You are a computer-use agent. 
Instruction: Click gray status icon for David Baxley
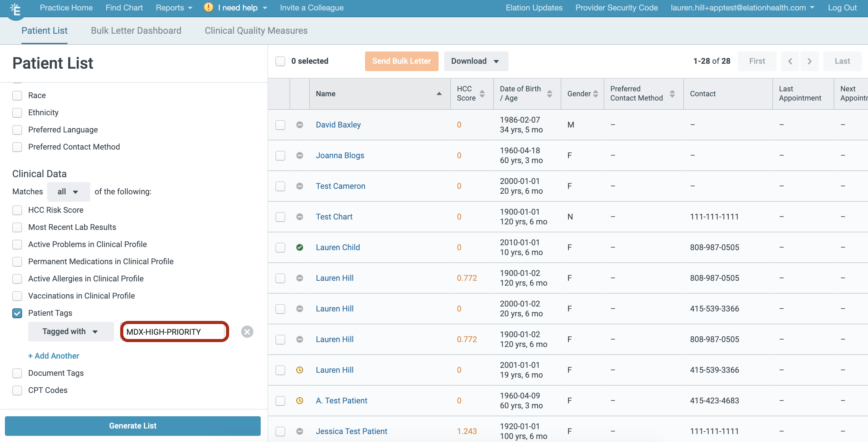[x=299, y=125]
